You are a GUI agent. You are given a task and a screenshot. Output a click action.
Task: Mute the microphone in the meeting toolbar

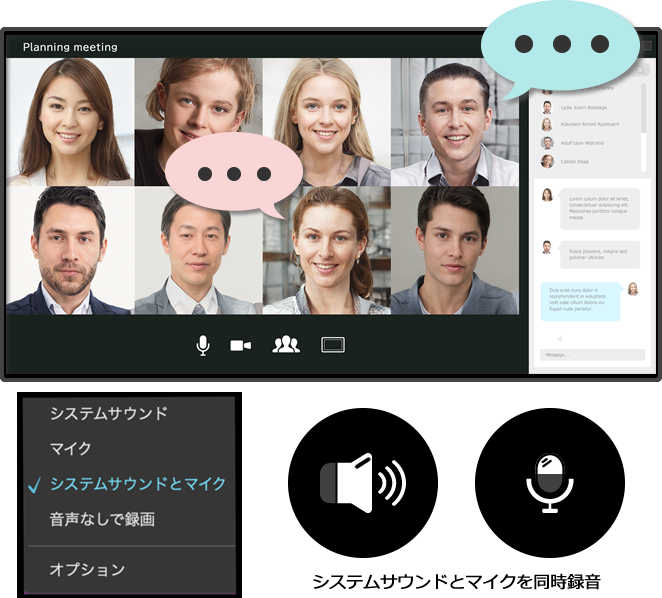(x=203, y=345)
